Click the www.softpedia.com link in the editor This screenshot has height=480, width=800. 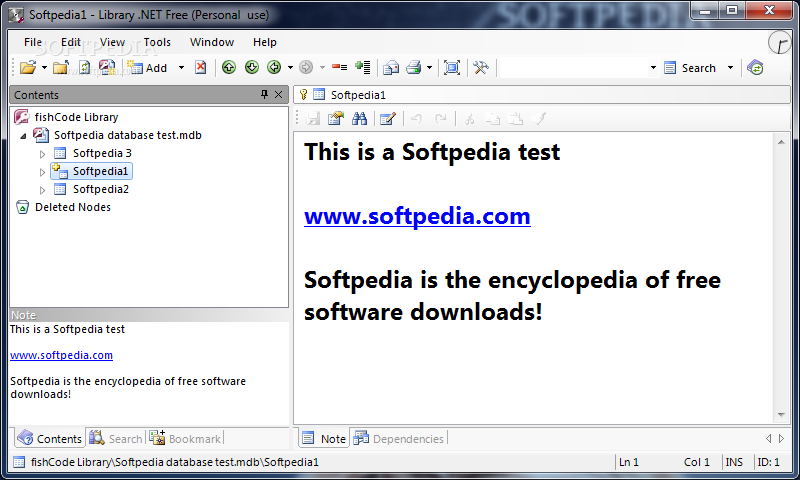[417, 216]
